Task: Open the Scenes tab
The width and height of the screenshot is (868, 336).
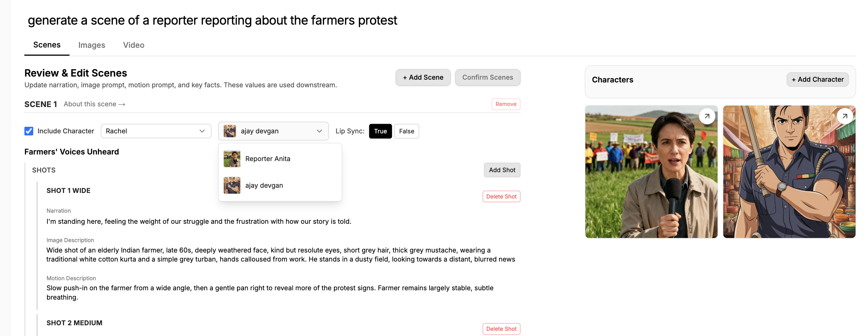Action: tap(47, 45)
